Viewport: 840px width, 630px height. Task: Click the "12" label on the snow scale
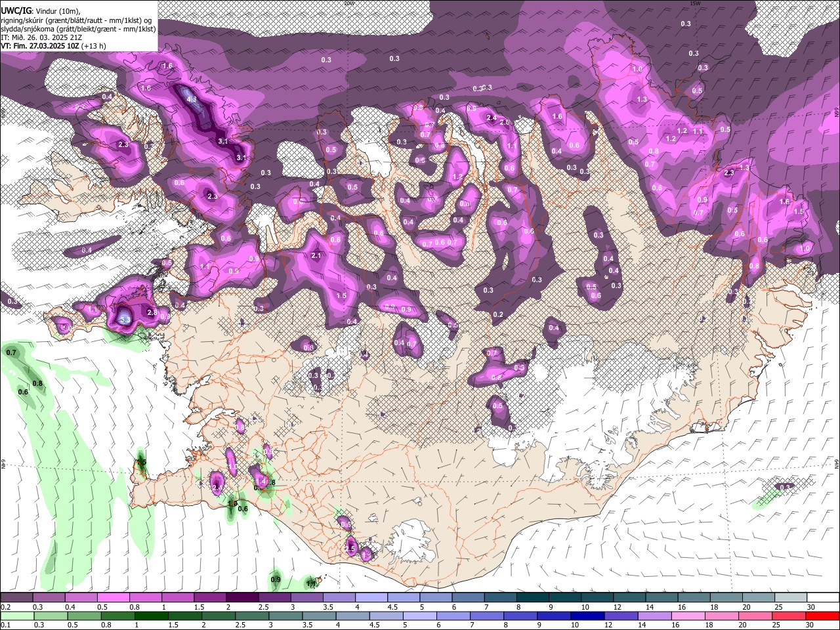618,607
